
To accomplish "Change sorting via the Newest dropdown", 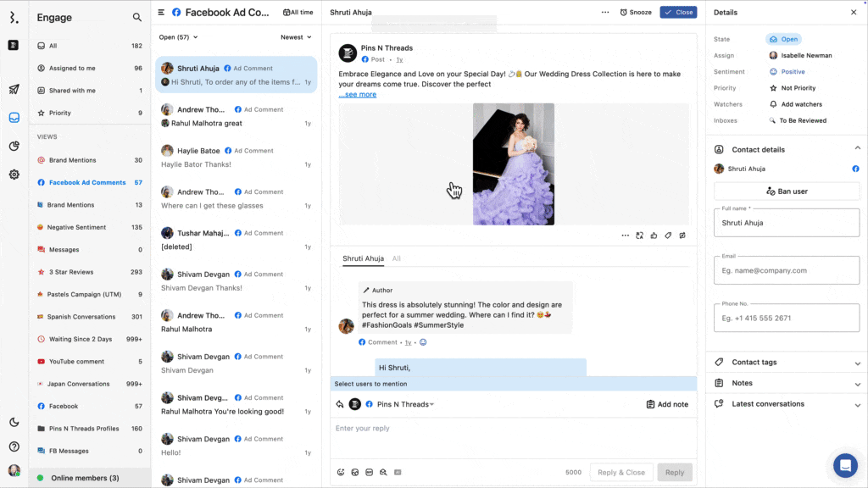I will tap(296, 37).
